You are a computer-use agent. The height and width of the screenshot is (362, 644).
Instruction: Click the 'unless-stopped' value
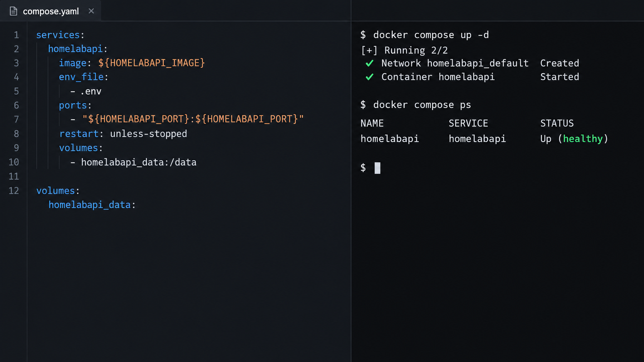(x=149, y=134)
